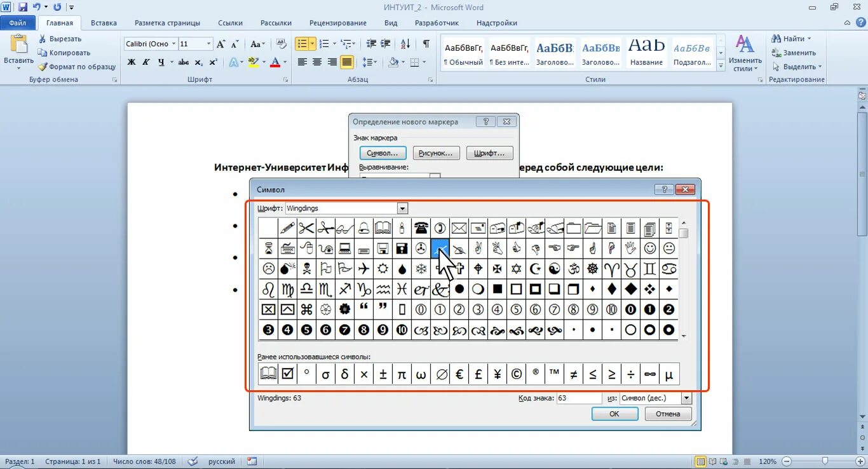Open the Файл tab
The image size is (868, 469).
click(18, 23)
